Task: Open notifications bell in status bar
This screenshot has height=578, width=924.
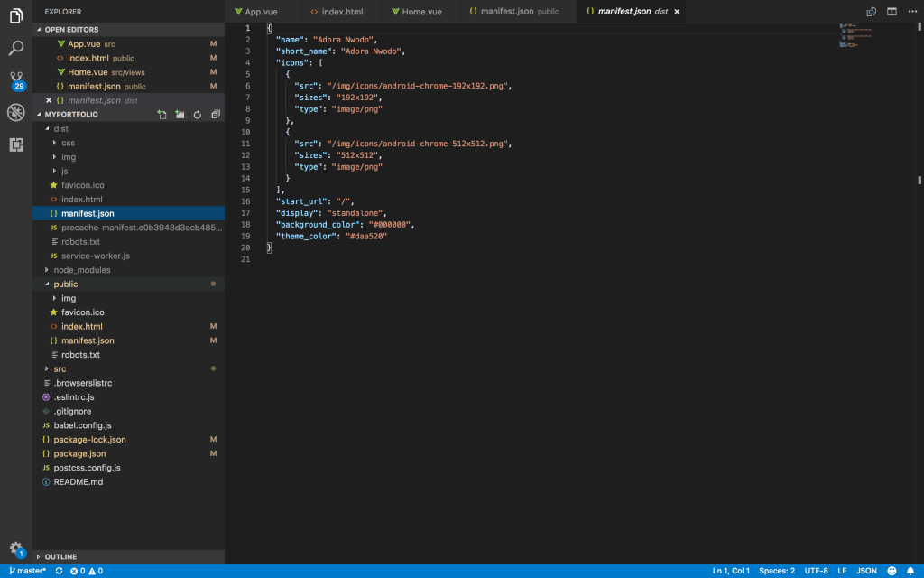Action: (910, 571)
